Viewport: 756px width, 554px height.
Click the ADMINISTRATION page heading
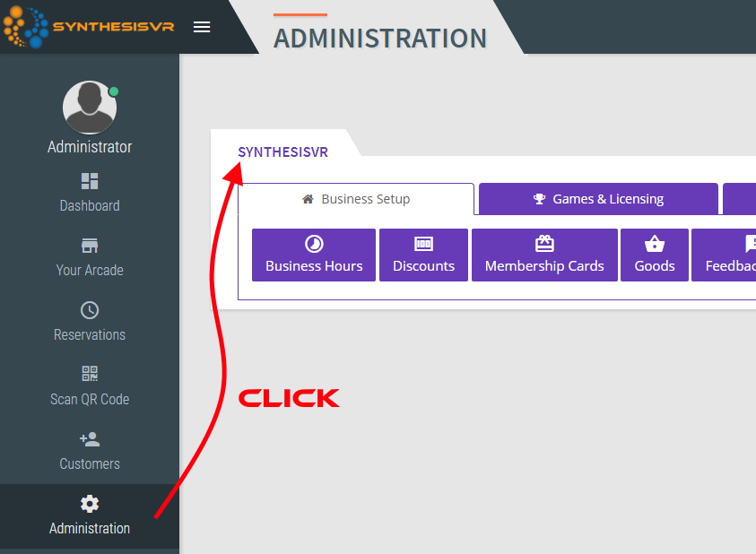(380, 39)
